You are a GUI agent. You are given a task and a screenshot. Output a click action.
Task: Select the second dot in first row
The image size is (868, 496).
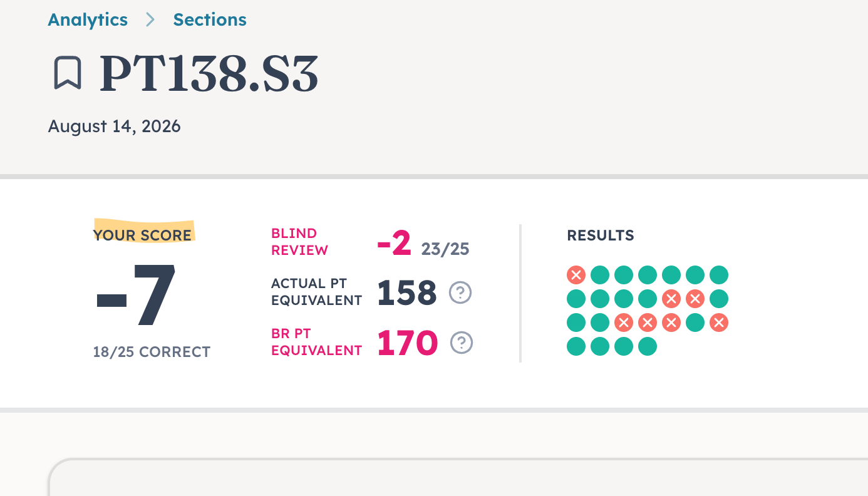(x=600, y=275)
